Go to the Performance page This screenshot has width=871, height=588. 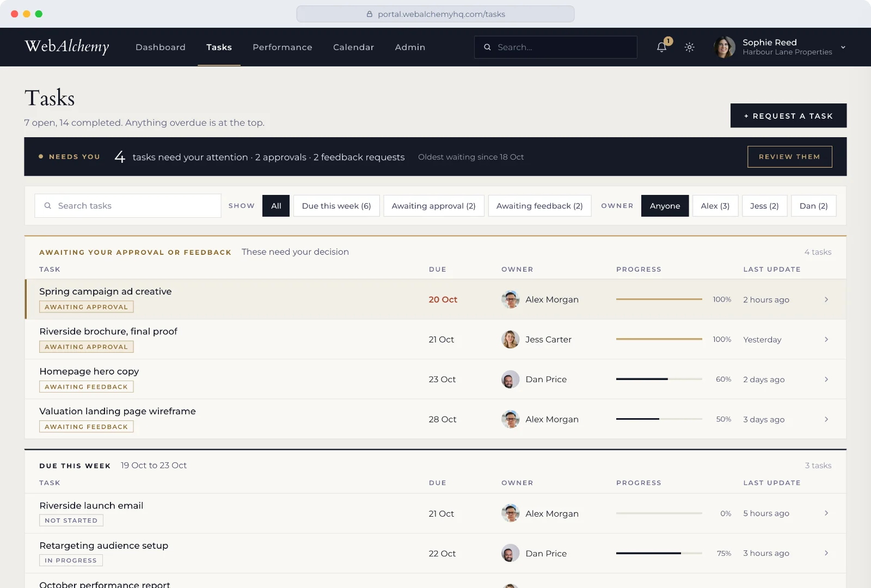[x=283, y=47]
